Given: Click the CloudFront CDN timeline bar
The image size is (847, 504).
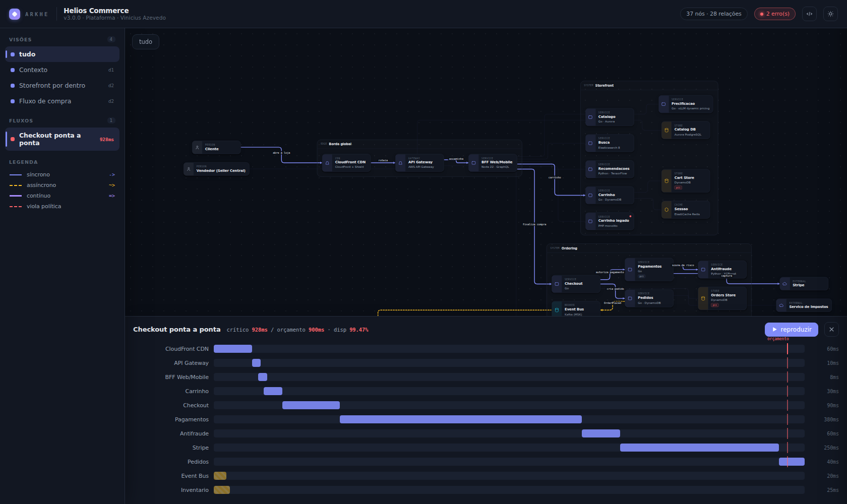Looking at the screenshot, I should [x=233, y=349].
